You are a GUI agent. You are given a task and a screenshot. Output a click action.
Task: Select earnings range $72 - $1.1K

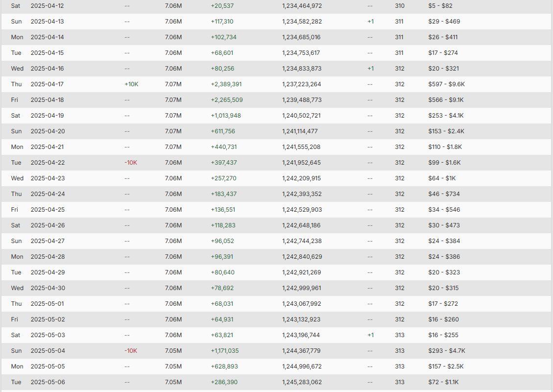pos(443,382)
